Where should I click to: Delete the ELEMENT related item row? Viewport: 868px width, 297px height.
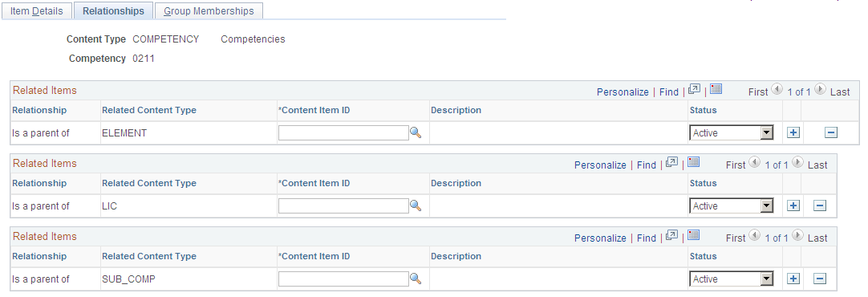(x=831, y=133)
